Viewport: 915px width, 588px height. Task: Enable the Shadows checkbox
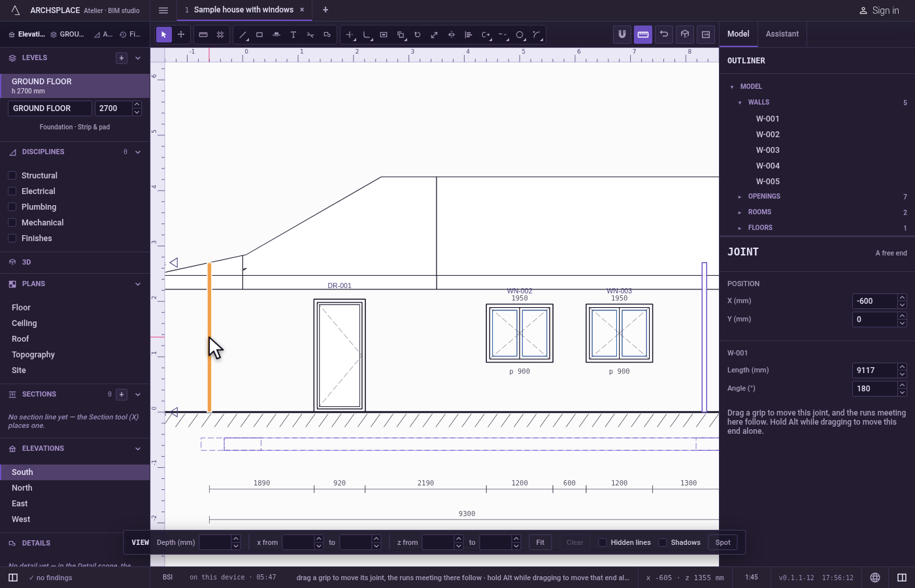coord(663,543)
